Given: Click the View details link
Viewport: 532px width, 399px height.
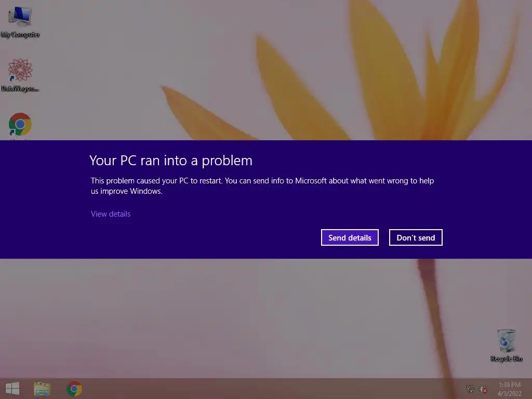Looking at the screenshot, I should click(x=111, y=214).
